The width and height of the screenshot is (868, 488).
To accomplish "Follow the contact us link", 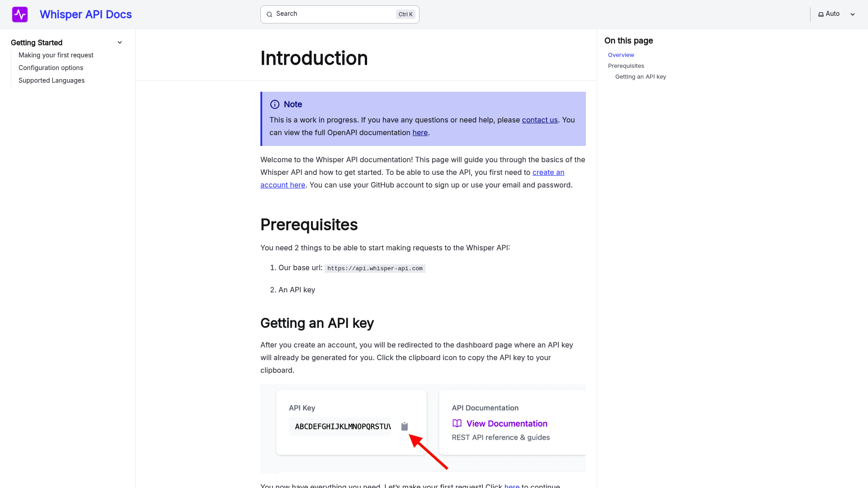I will [x=539, y=120].
